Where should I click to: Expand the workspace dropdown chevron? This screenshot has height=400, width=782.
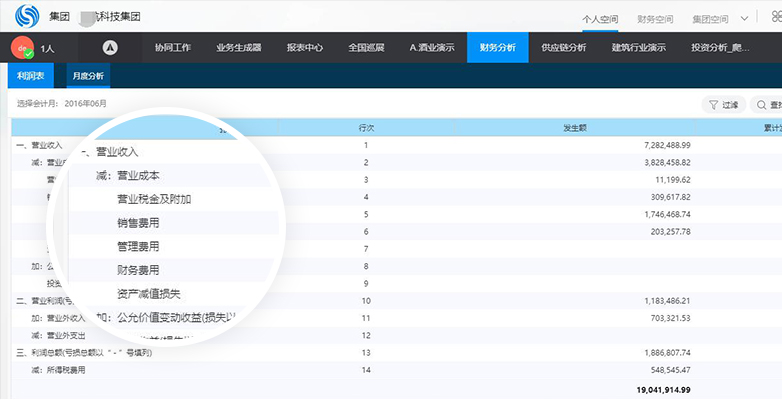point(744,18)
